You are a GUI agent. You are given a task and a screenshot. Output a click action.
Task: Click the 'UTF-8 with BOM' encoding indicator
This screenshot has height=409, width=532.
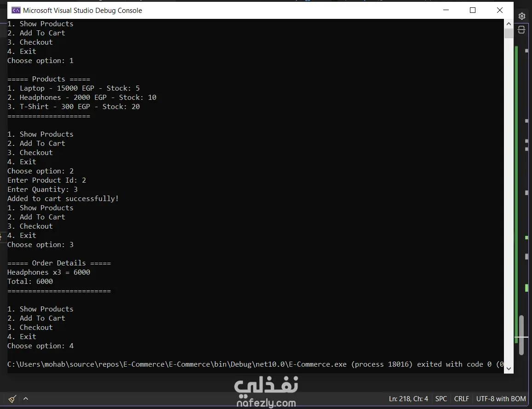click(x=501, y=399)
